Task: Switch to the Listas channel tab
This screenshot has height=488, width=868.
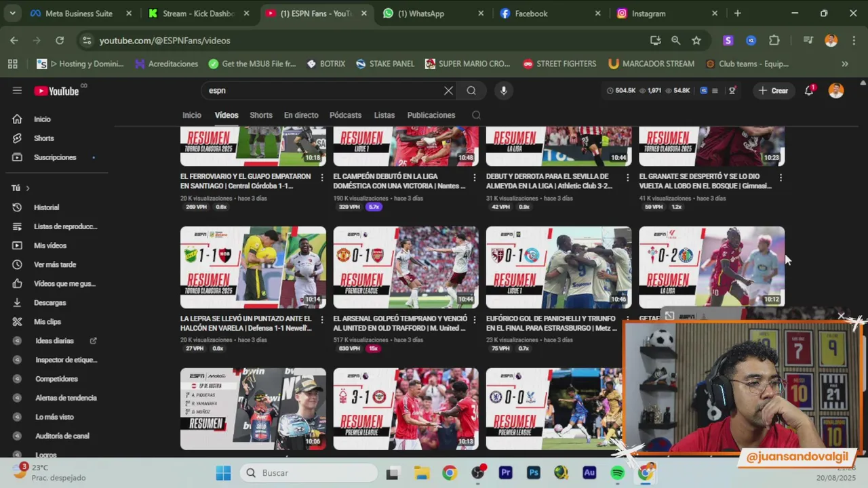Action: [x=384, y=115]
